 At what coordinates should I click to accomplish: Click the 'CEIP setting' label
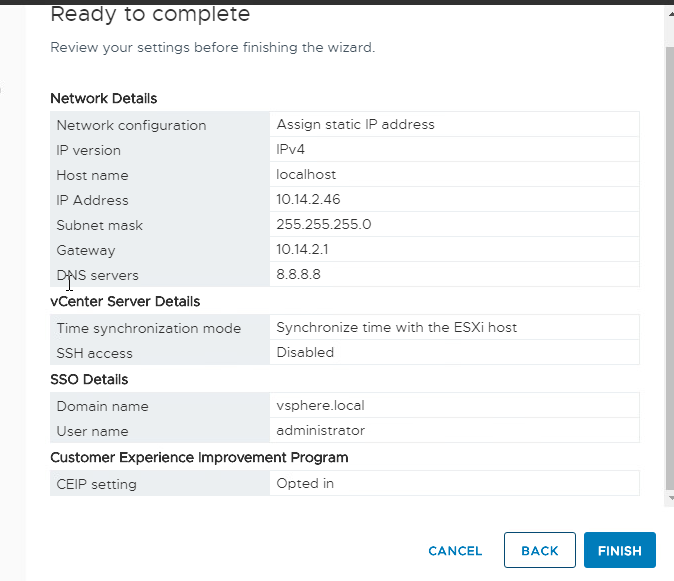[96, 484]
